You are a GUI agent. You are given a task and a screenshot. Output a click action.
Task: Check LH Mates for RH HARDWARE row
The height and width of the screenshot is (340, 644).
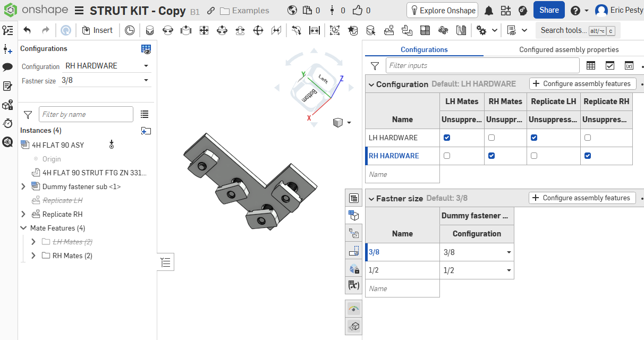[x=447, y=156]
